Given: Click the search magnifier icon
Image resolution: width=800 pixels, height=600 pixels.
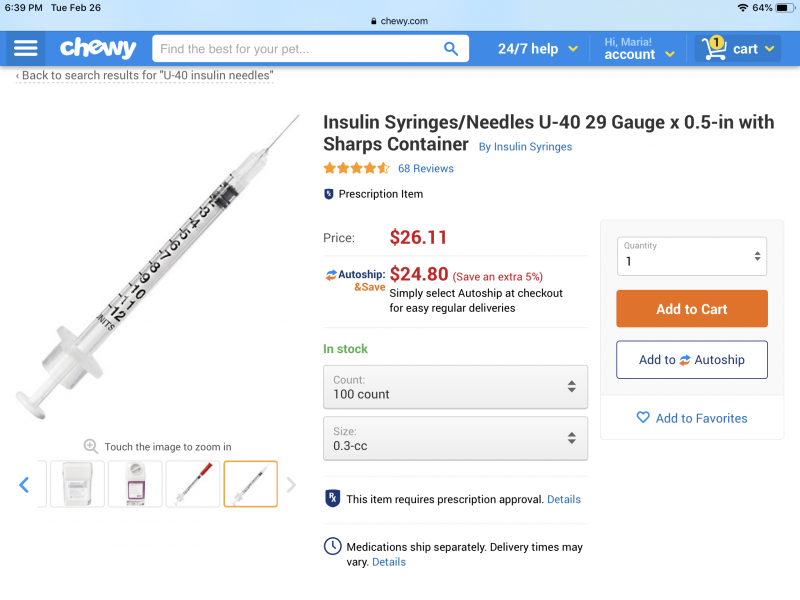Looking at the screenshot, I should pyautogui.click(x=451, y=48).
